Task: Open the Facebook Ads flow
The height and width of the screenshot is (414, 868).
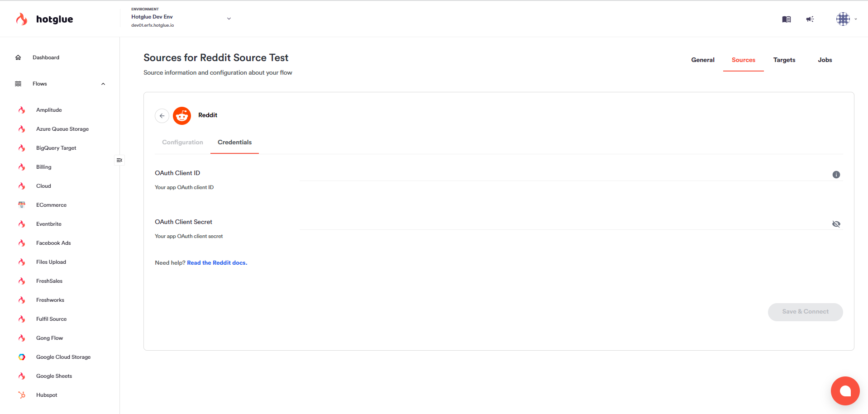Action: click(53, 243)
